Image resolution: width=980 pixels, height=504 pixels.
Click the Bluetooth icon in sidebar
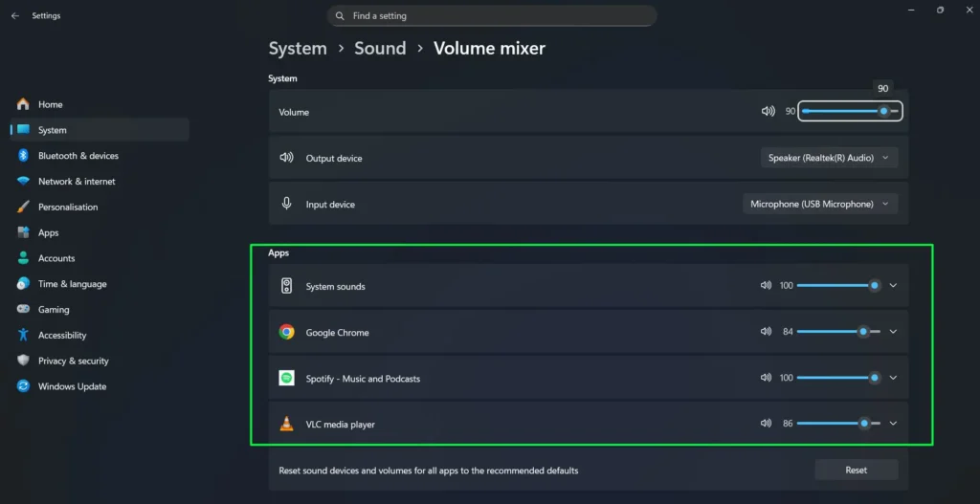click(23, 156)
